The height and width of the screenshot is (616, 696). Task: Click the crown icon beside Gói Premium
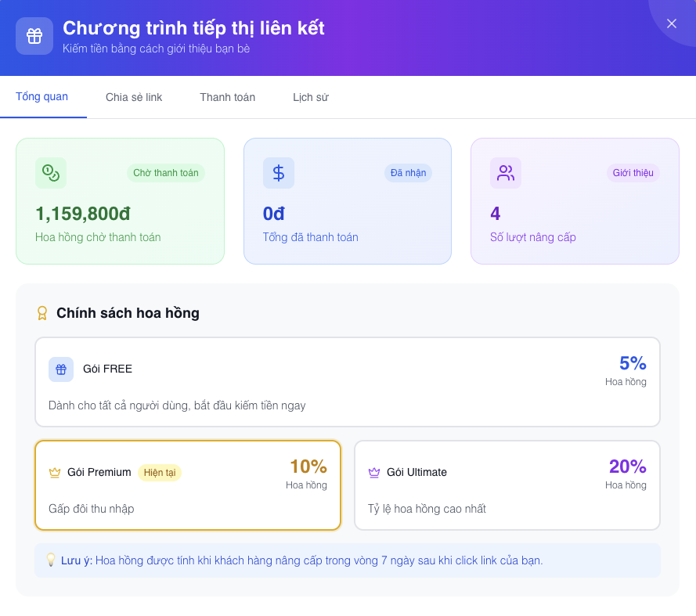point(55,473)
